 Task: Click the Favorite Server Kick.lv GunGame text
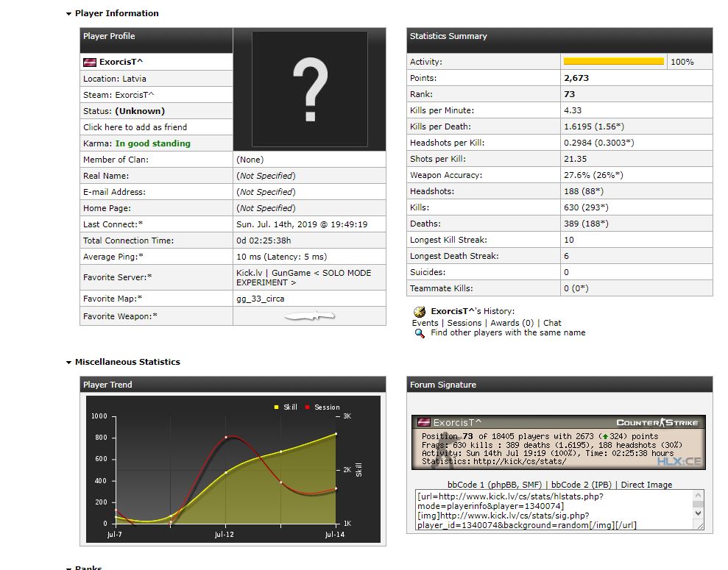pyautogui.click(x=304, y=277)
